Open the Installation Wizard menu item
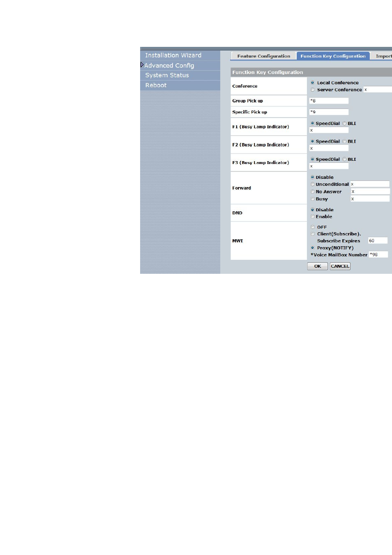The width and height of the screenshot is (392, 555). [173, 55]
